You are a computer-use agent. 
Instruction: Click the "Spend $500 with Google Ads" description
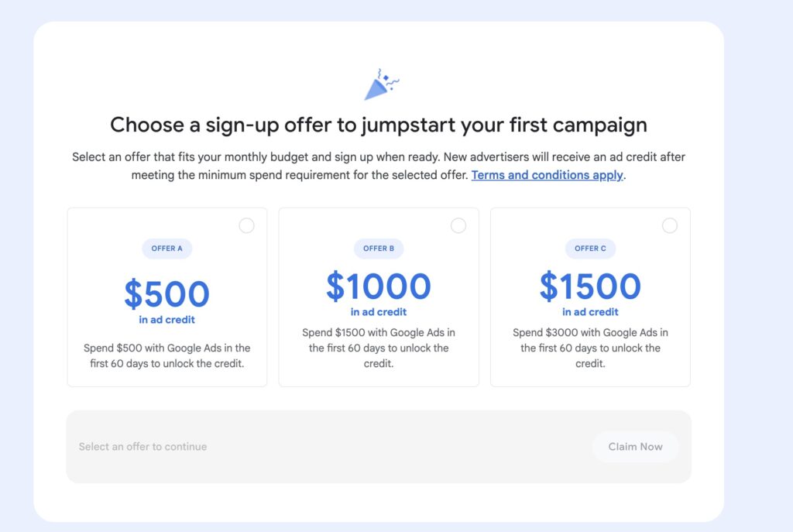167,355
